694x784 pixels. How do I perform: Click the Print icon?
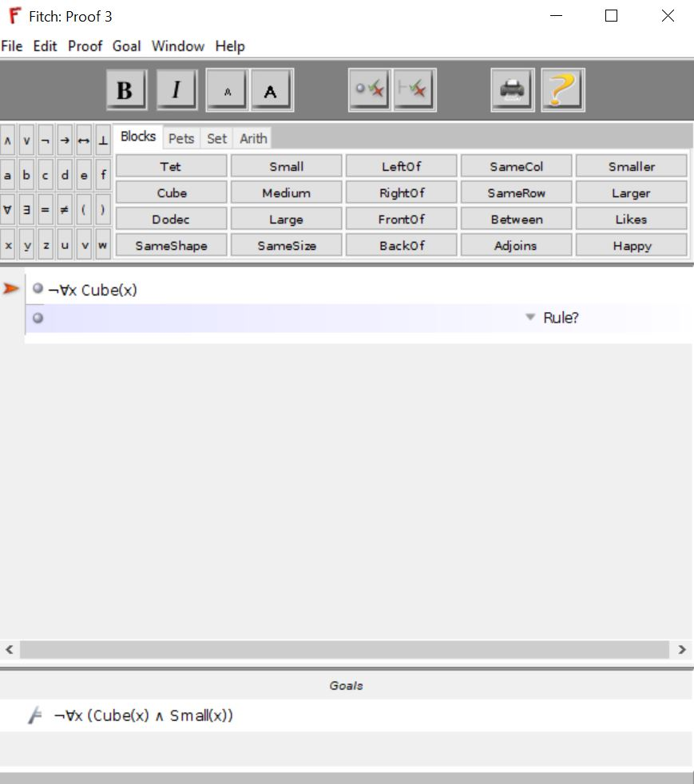[x=513, y=90]
